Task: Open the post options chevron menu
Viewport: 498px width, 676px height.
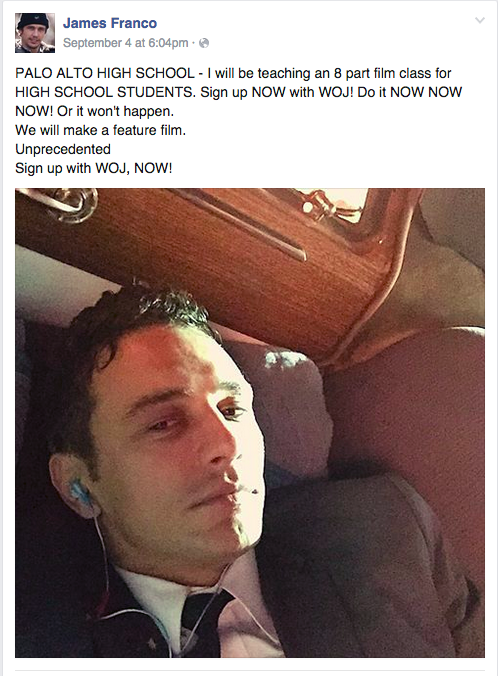Action: 479,20
